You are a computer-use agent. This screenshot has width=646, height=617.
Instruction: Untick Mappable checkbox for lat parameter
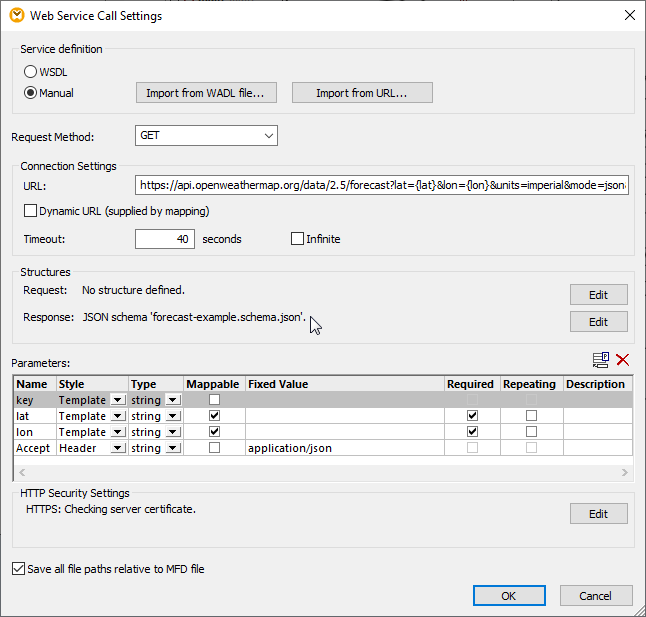(214, 416)
